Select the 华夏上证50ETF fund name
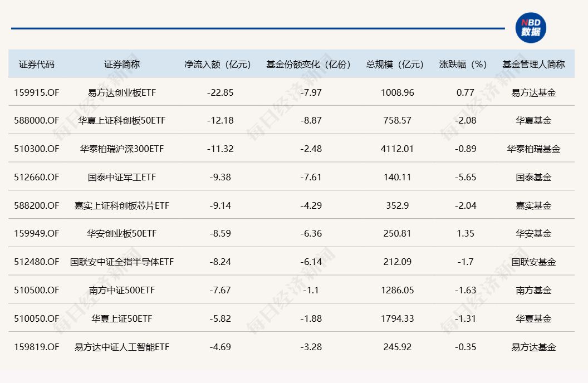 pos(122,318)
